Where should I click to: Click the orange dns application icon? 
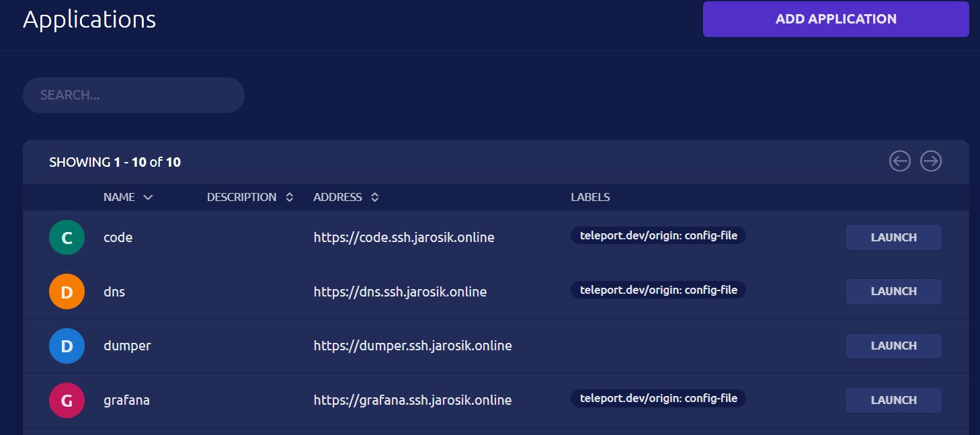pos(67,291)
